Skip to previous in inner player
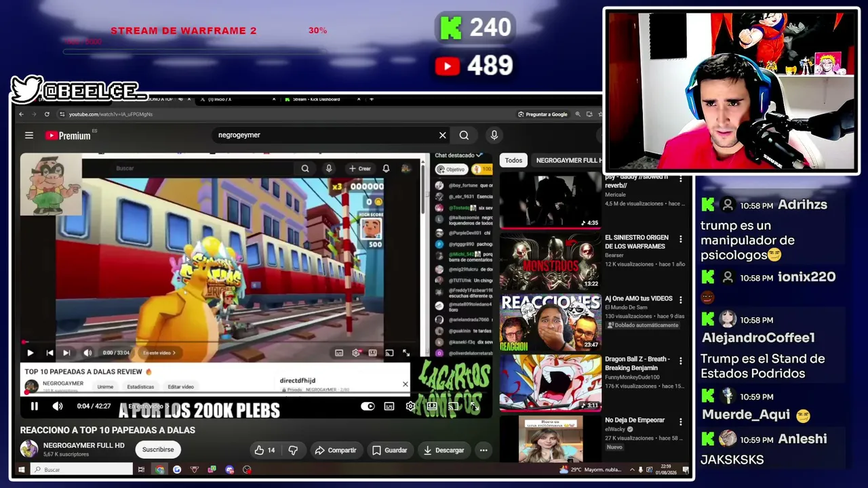 click(50, 353)
